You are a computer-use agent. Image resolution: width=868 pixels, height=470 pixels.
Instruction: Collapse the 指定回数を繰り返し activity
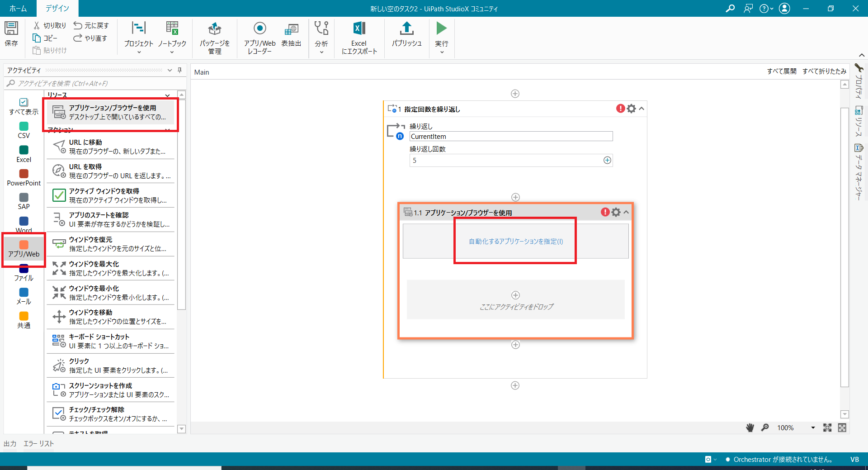[x=642, y=109]
